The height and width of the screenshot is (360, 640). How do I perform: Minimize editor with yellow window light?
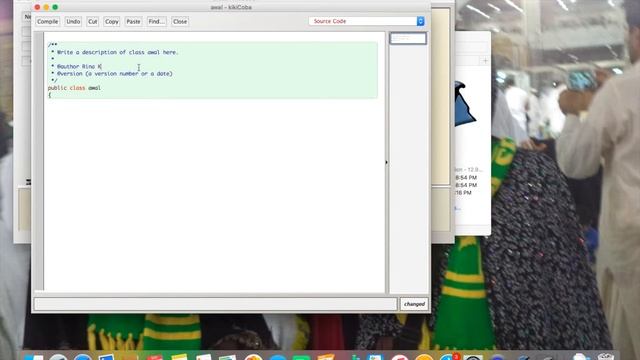[46, 7]
